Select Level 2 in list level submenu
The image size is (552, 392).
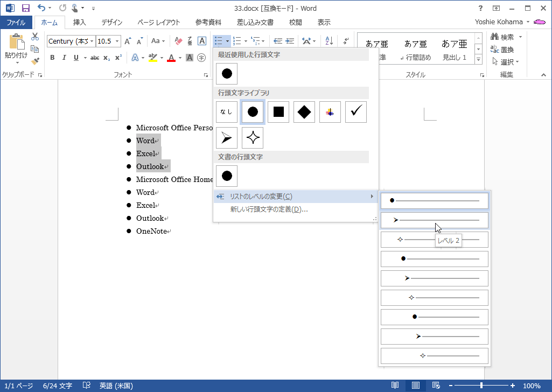point(435,220)
